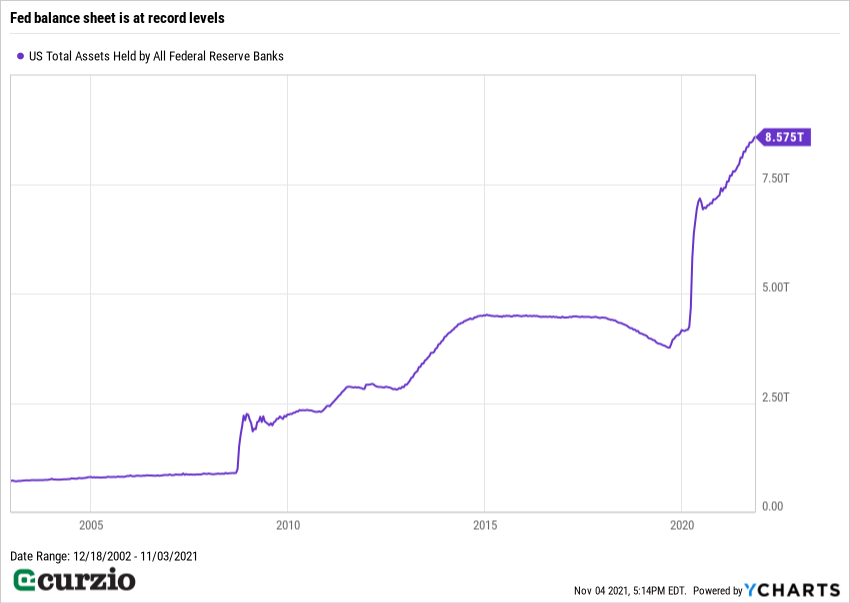
Task: Click the green Curzio logo icon
Action: (x=25, y=580)
